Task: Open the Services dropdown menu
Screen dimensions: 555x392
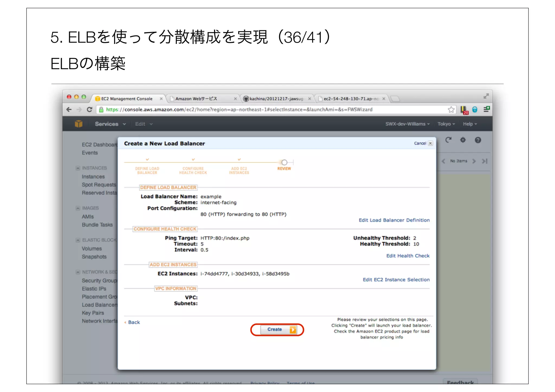Action: pyautogui.click(x=110, y=124)
